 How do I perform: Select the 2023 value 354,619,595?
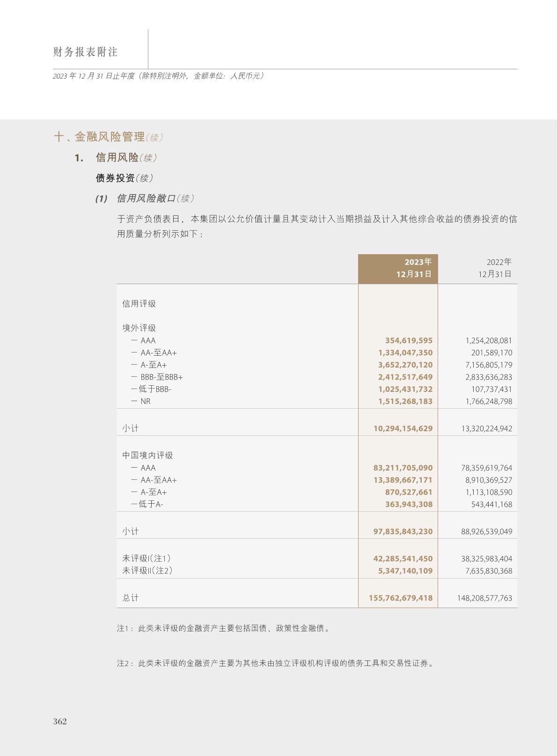tap(409, 341)
